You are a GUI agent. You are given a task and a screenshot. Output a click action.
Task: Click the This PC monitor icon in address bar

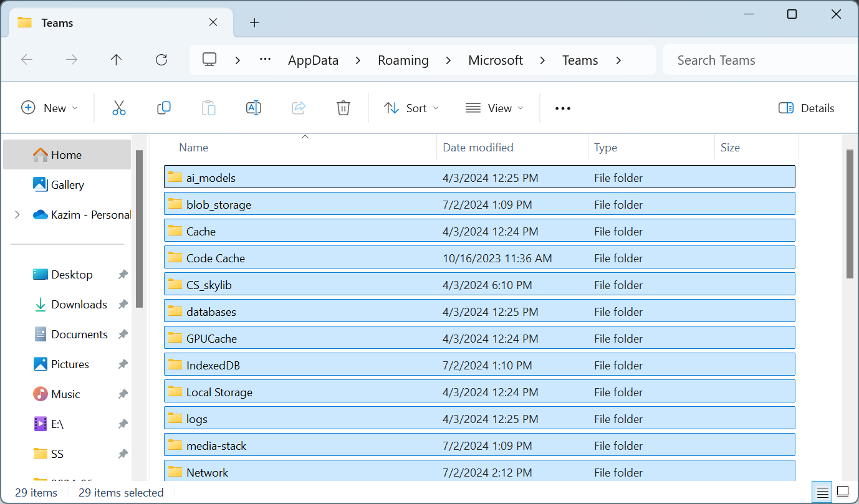tap(209, 60)
